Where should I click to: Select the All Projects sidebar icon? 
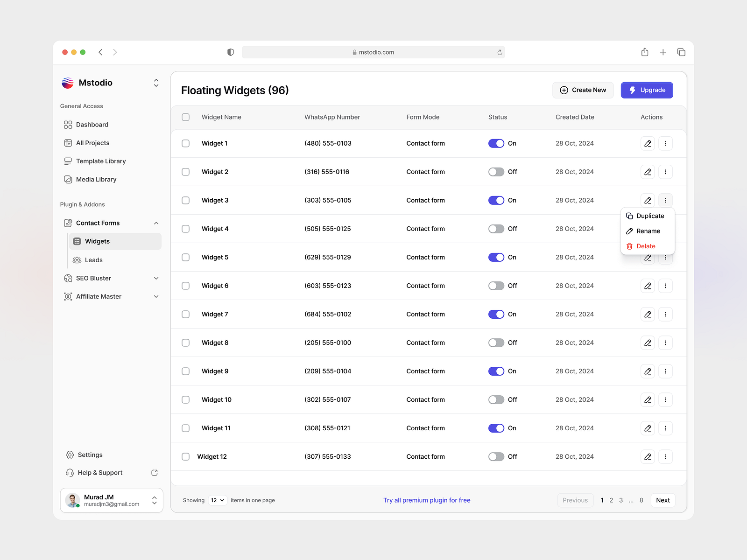[x=68, y=143]
